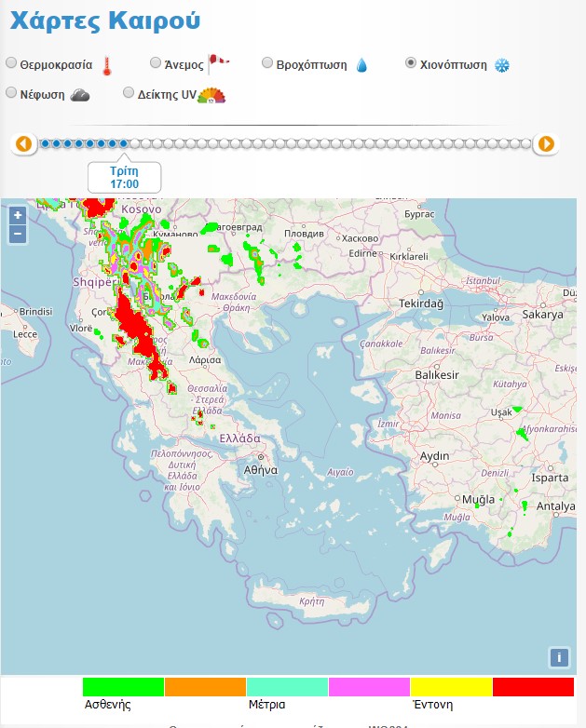Select the Νέφωση radio button
The height and width of the screenshot is (728, 586).
(x=11, y=93)
